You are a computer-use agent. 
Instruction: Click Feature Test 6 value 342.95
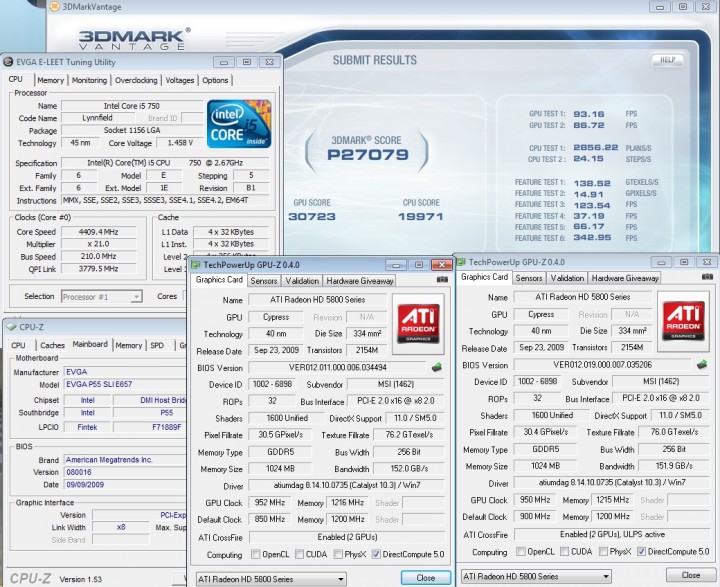coord(592,237)
